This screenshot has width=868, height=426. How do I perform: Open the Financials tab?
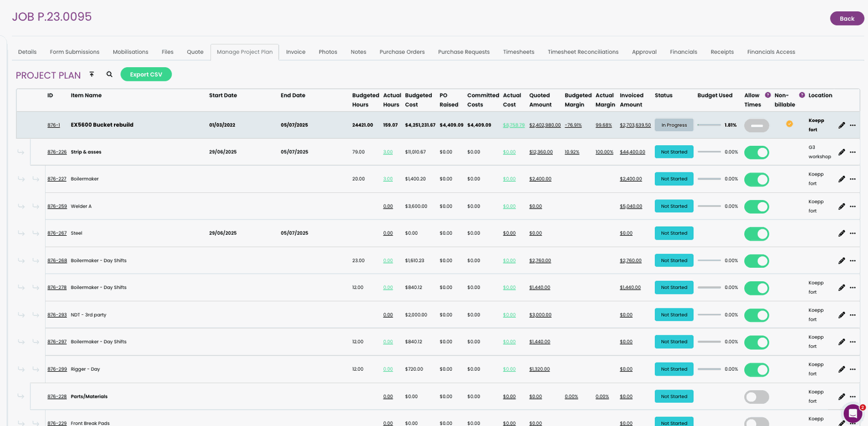pyautogui.click(x=684, y=52)
